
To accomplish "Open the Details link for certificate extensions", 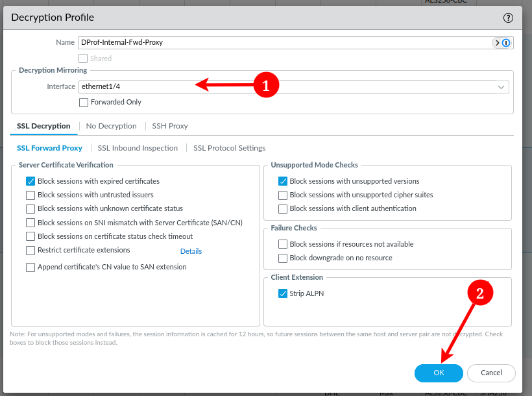I will tap(191, 251).
